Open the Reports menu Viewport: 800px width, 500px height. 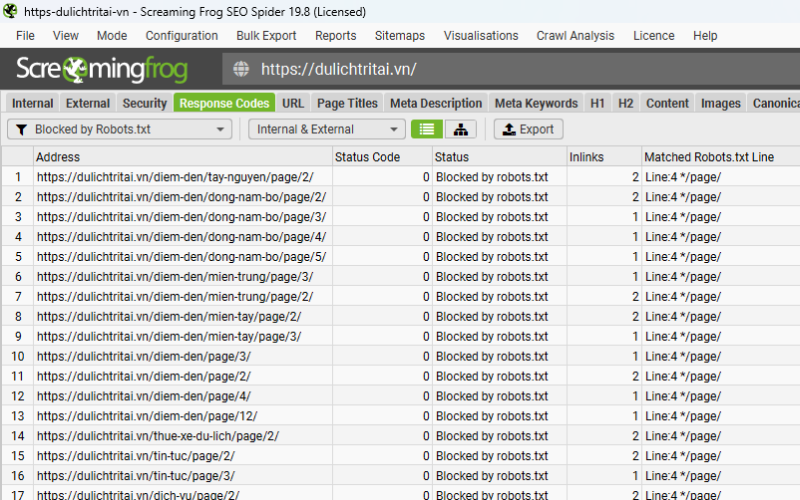336,36
